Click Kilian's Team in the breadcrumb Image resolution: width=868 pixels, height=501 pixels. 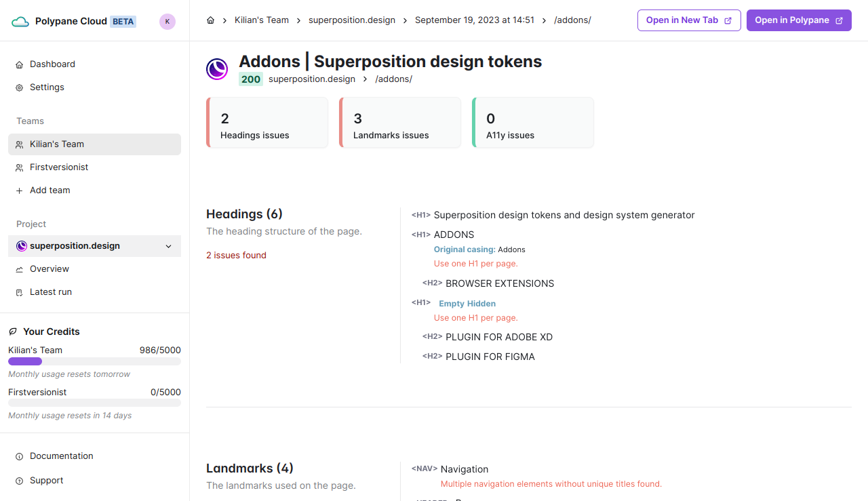(262, 20)
